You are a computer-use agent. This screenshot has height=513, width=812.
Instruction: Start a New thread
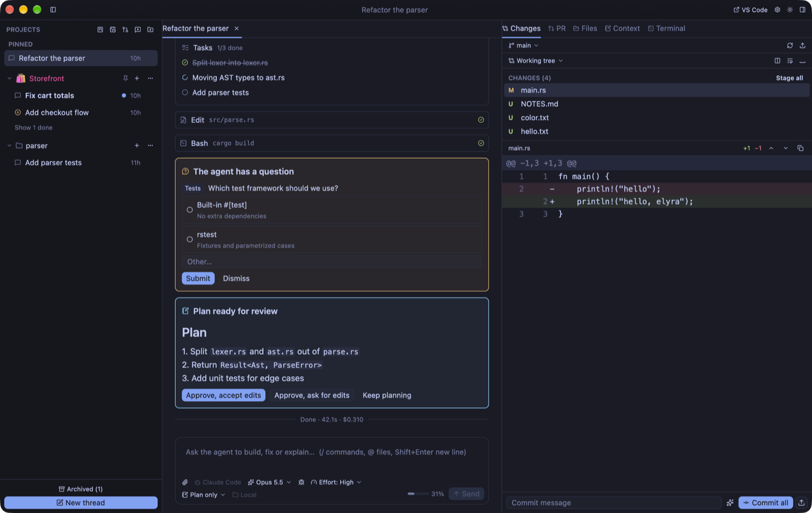click(x=81, y=503)
